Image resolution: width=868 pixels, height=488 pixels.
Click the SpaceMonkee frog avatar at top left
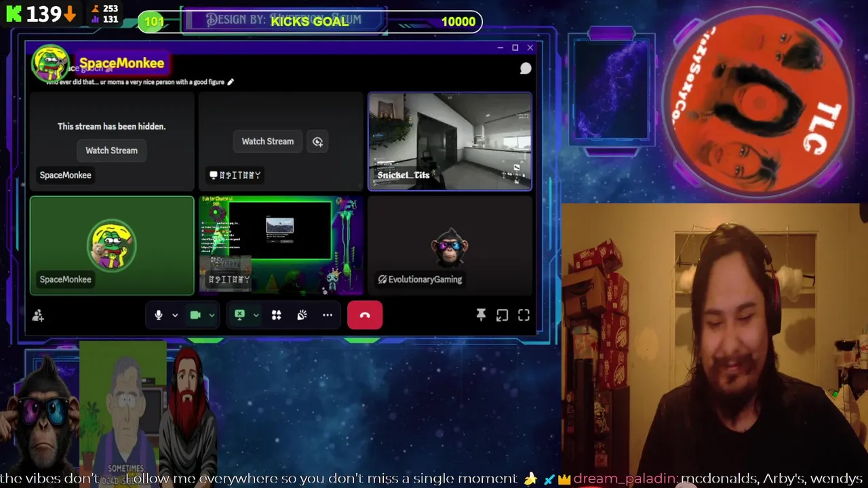[x=50, y=64]
